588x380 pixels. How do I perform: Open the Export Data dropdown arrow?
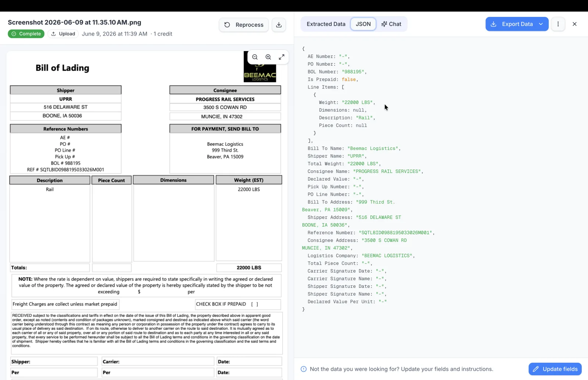[x=541, y=24]
